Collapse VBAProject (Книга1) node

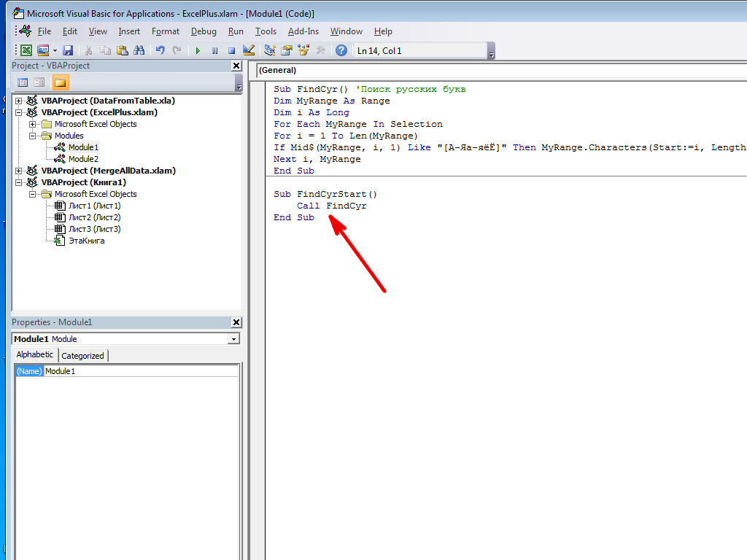[x=18, y=182]
